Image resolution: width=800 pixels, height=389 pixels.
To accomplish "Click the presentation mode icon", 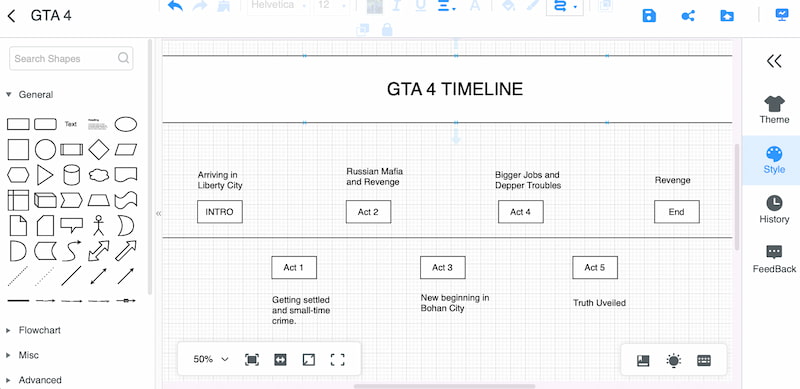I will click(782, 15).
